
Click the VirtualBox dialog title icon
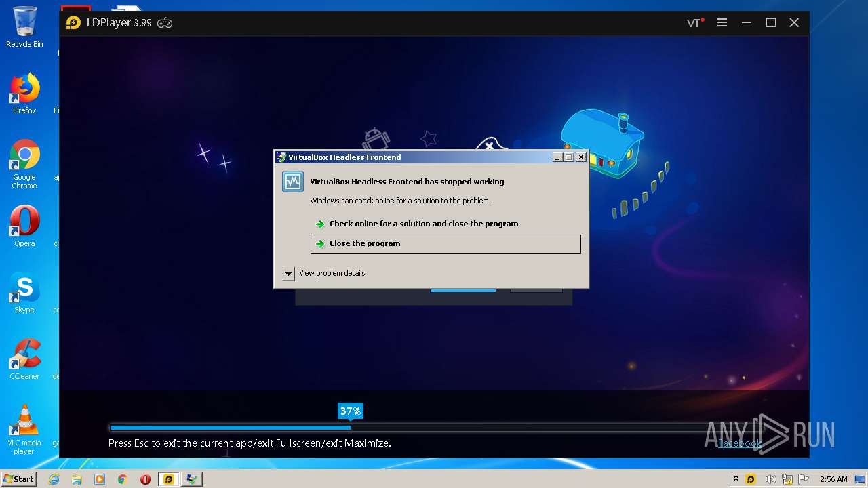281,157
